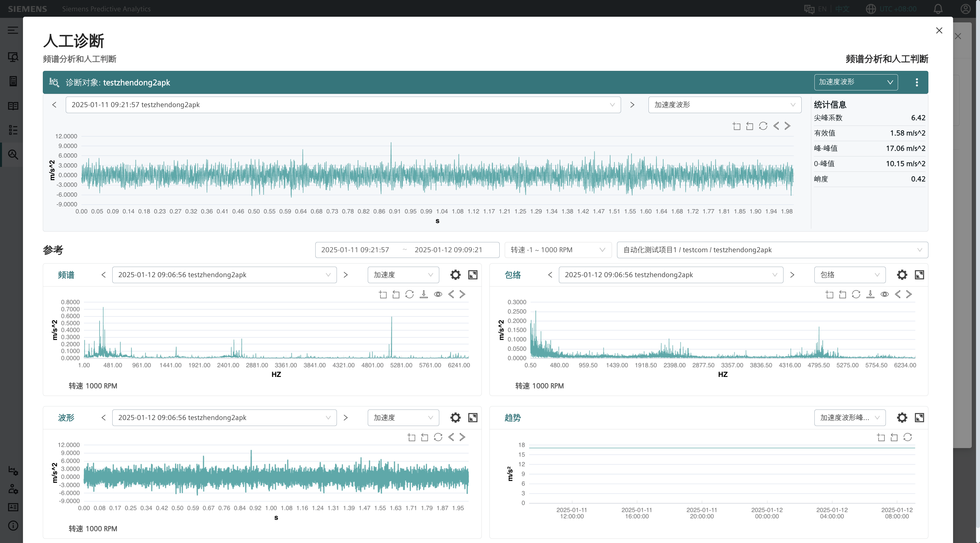The height and width of the screenshot is (543, 980).
Task: Switch language to EN
Action: (822, 9)
